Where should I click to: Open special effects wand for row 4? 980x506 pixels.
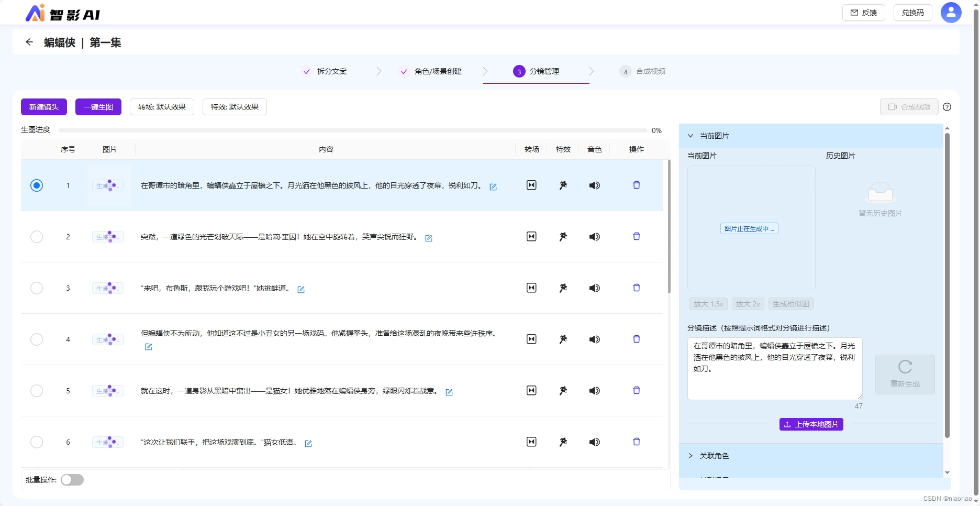(563, 339)
